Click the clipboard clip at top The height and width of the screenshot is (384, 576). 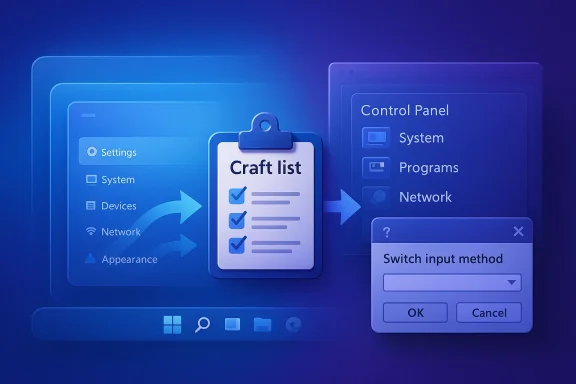click(265, 133)
